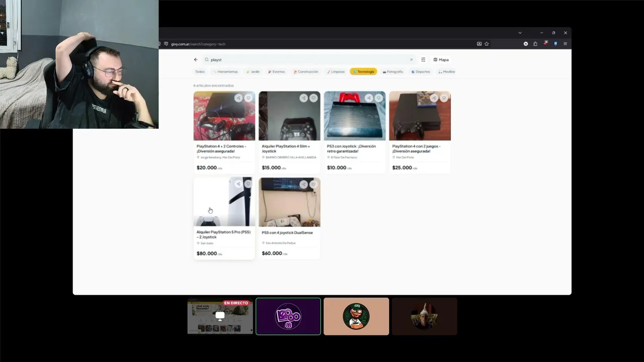644x362 pixels.
Task: Share the PS3 con Joystick listing
Action: click(x=369, y=98)
